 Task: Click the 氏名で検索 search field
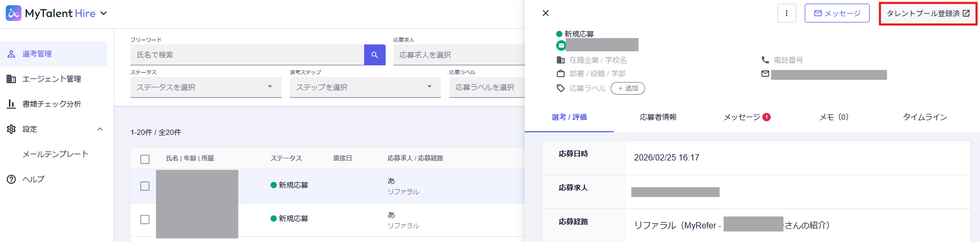(x=247, y=55)
